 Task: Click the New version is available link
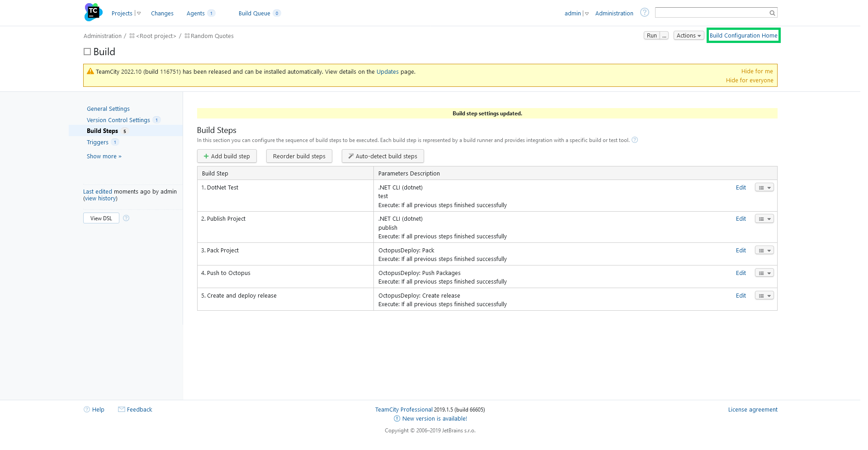click(x=434, y=419)
